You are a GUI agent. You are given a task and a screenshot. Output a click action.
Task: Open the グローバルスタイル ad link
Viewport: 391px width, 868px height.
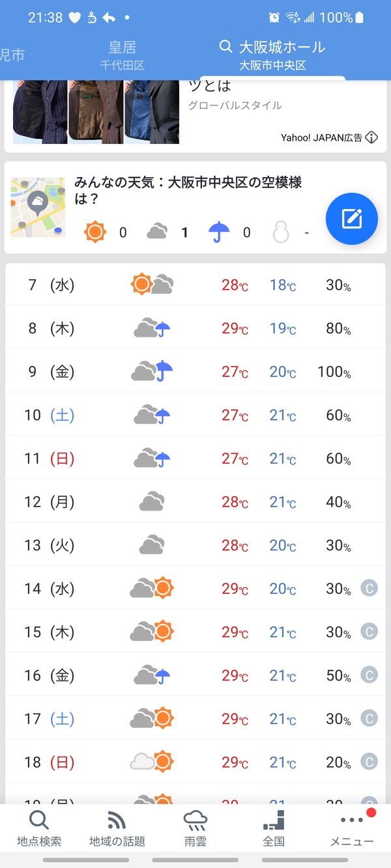[x=235, y=105]
